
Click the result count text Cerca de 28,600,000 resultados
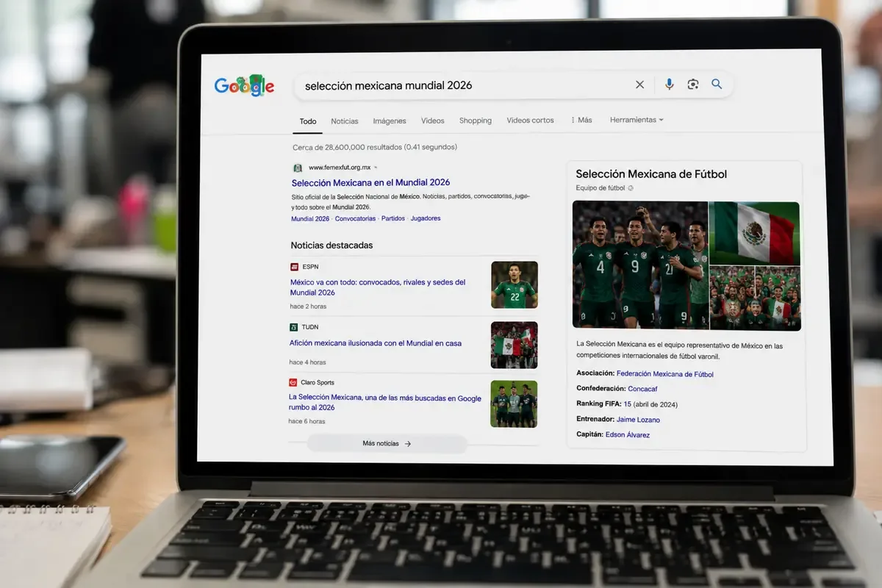375,147
